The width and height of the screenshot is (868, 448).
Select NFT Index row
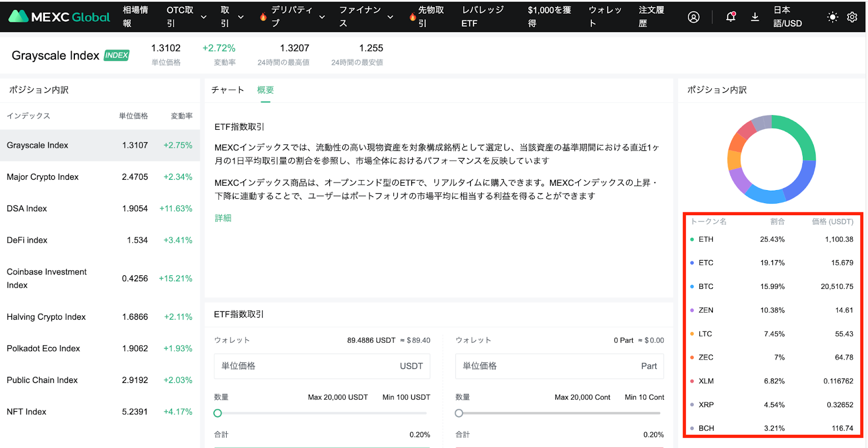pyautogui.click(x=100, y=412)
